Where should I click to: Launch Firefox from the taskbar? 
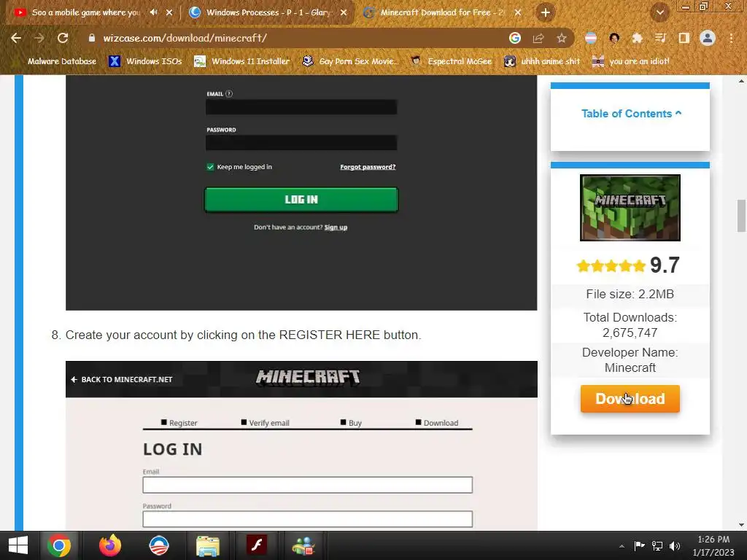click(x=110, y=545)
